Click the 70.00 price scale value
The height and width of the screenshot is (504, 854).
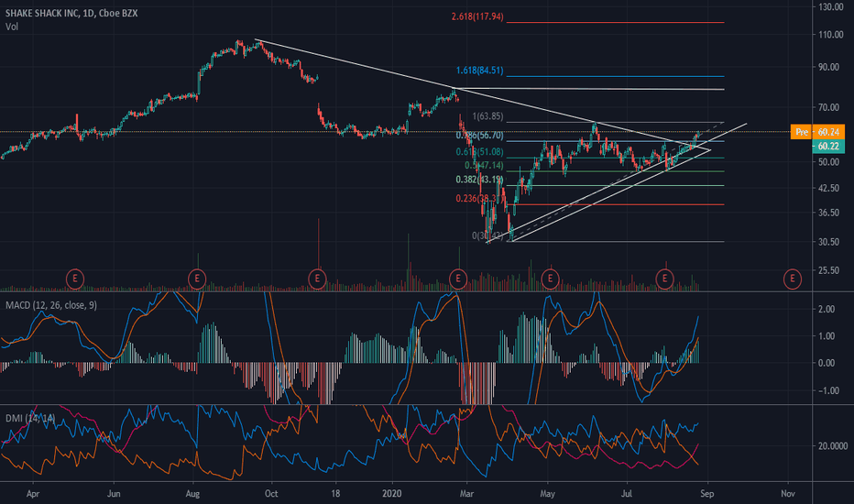(829, 107)
